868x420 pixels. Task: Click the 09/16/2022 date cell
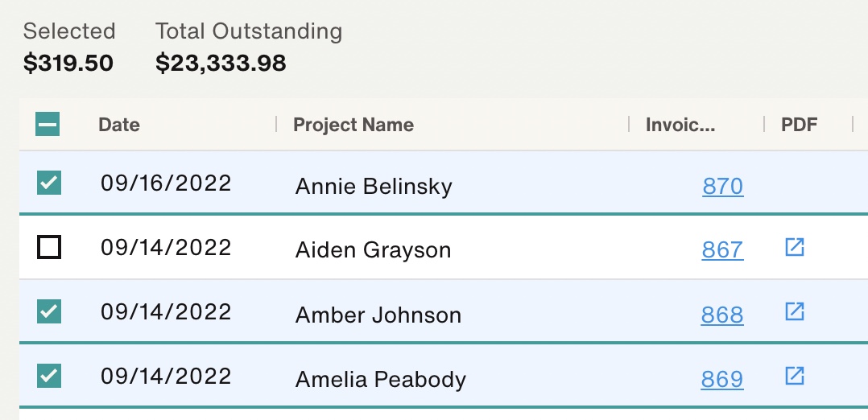tap(166, 183)
